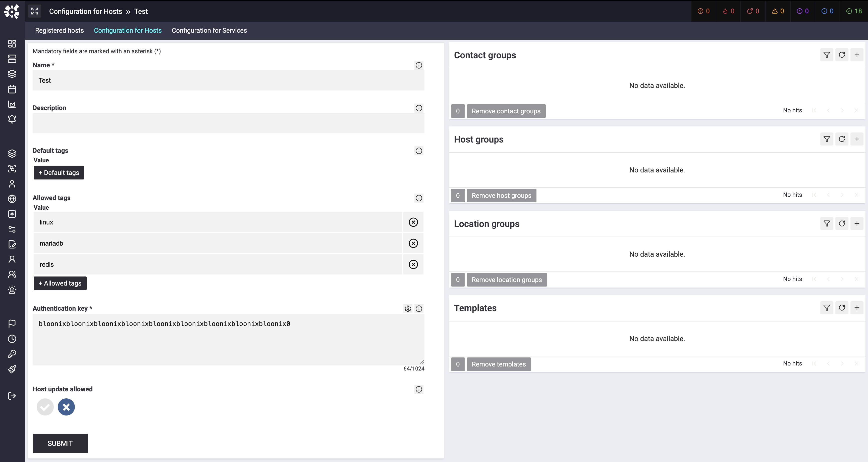Switch to Registered hosts tab

tap(59, 30)
